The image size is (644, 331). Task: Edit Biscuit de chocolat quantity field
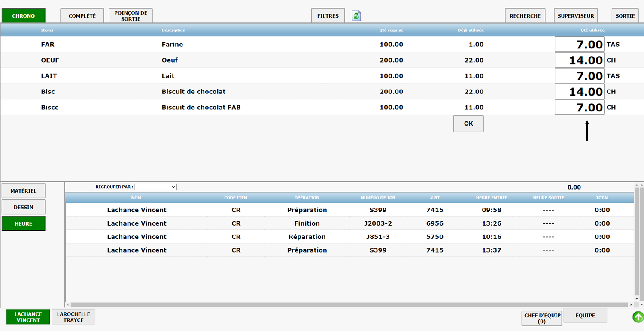click(580, 92)
